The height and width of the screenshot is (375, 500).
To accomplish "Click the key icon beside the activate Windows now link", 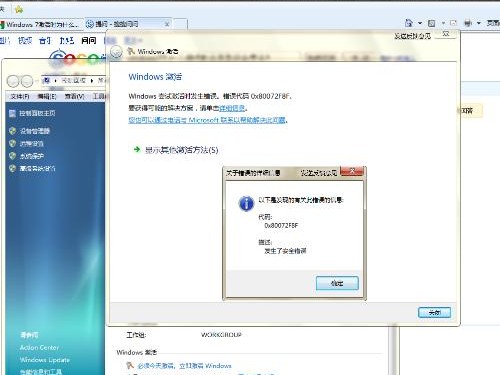I will [x=130, y=366].
